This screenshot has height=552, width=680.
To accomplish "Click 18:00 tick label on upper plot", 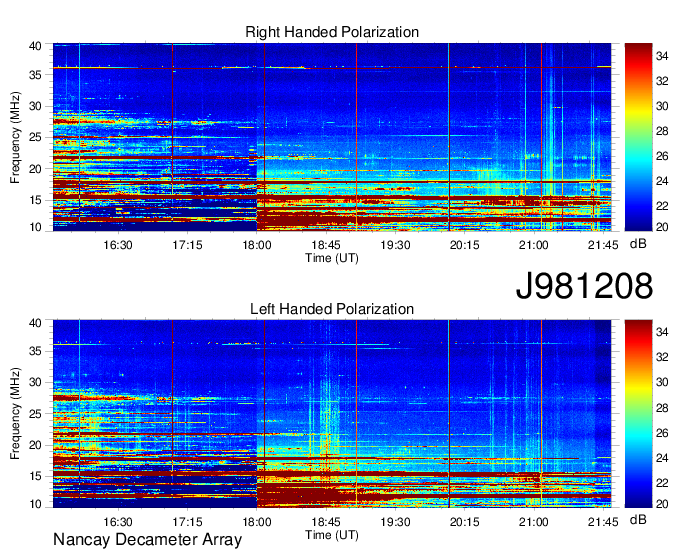I will click(256, 245).
